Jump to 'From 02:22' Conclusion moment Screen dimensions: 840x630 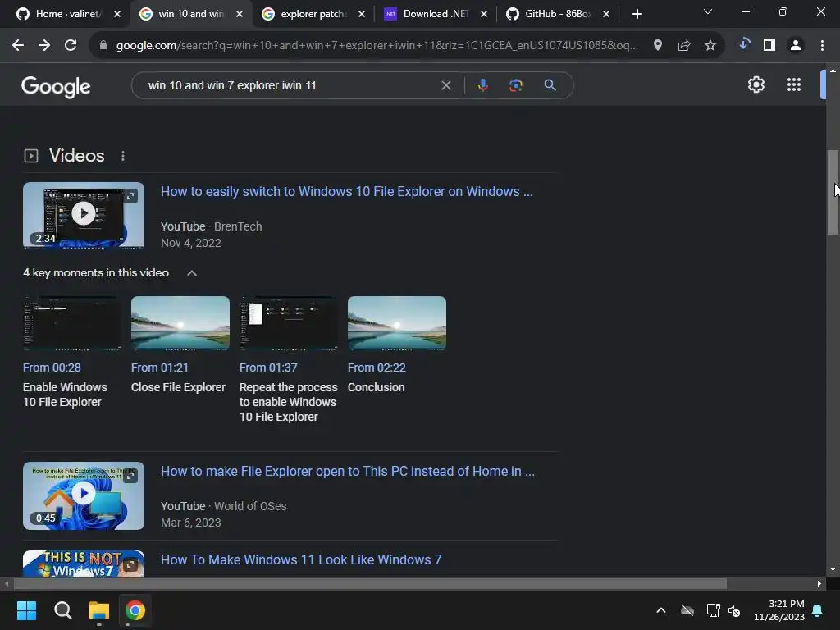[377, 368]
